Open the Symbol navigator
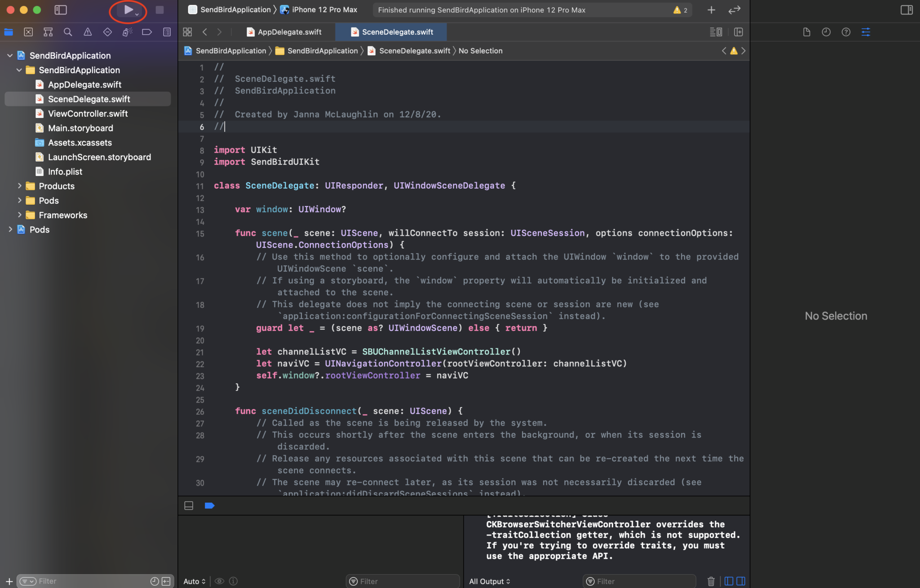The image size is (920, 588). point(48,32)
